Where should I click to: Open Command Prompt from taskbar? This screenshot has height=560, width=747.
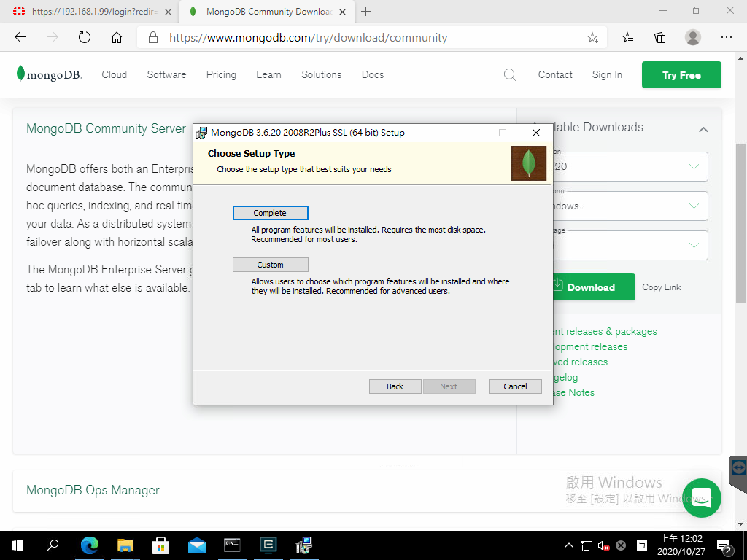tap(232, 545)
